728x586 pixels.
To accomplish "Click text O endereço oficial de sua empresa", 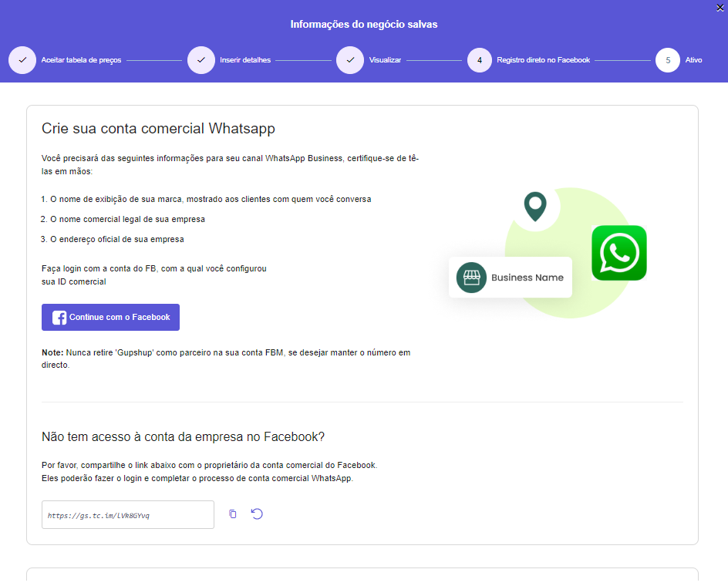I will pos(117,239).
